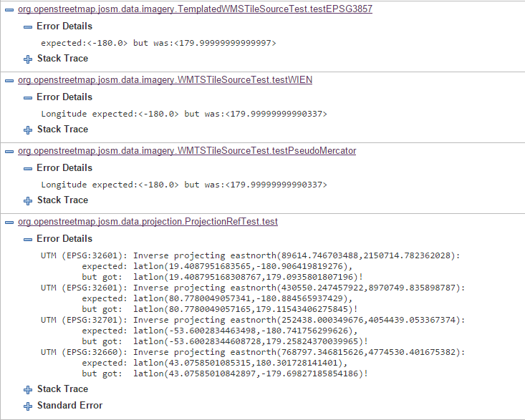Expand Stack Trace plus icon under testEPSG3857
The height and width of the screenshot is (420, 525).
tap(28, 59)
